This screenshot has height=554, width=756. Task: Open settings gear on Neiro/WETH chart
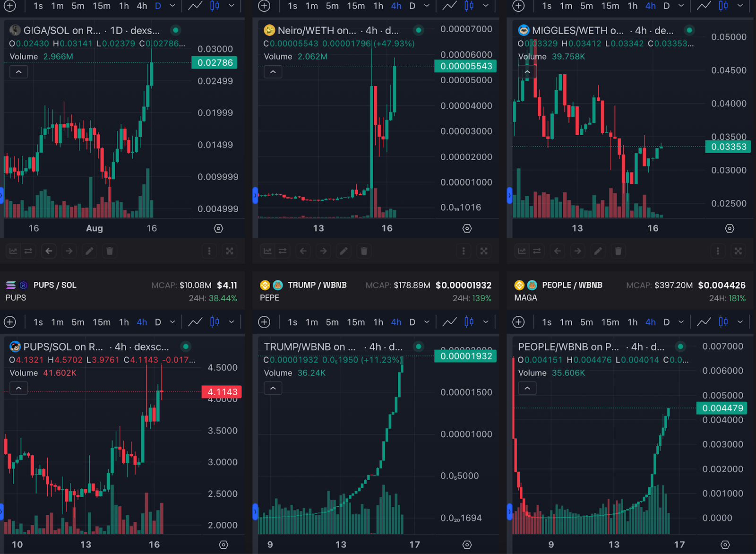coord(467,228)
